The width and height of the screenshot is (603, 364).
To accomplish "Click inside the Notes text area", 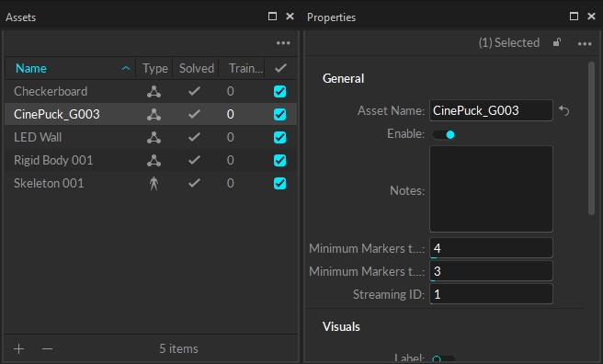I will coord(491,188).
